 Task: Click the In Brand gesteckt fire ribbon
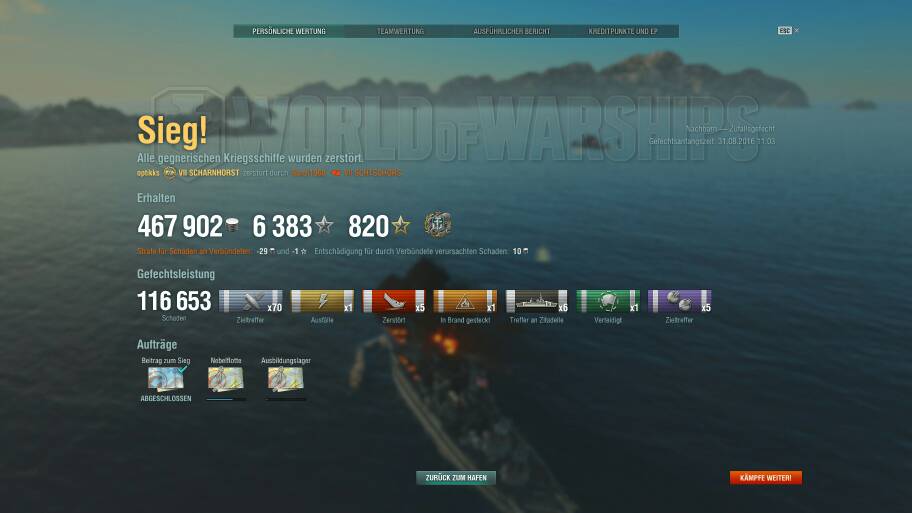click(x=465, y=301)
